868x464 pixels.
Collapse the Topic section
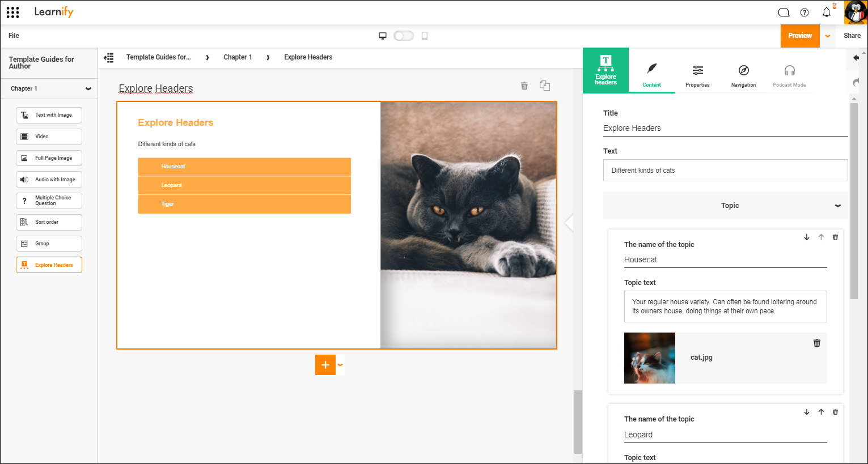click(x=838, y=205)
